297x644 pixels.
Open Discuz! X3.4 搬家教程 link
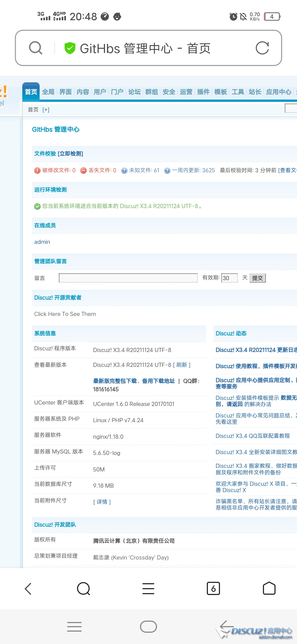click(x=256, y=469)
